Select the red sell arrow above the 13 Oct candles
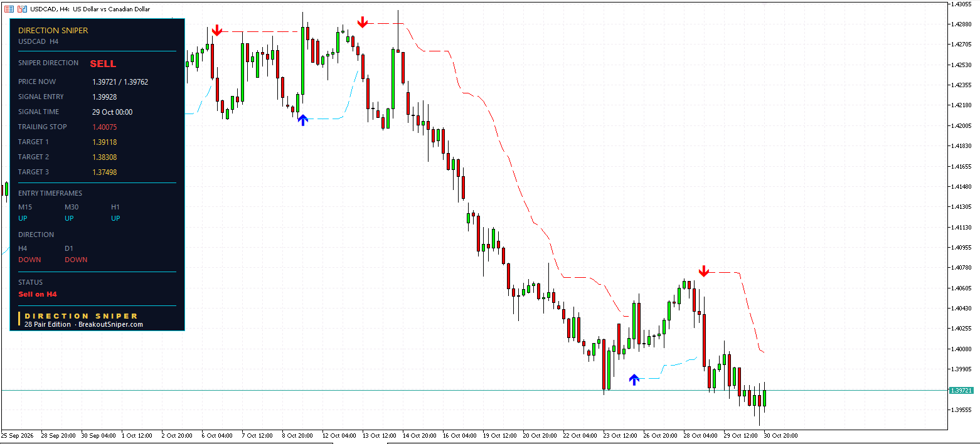The width and height of the screenshot is (980, 444). point(362,23)
